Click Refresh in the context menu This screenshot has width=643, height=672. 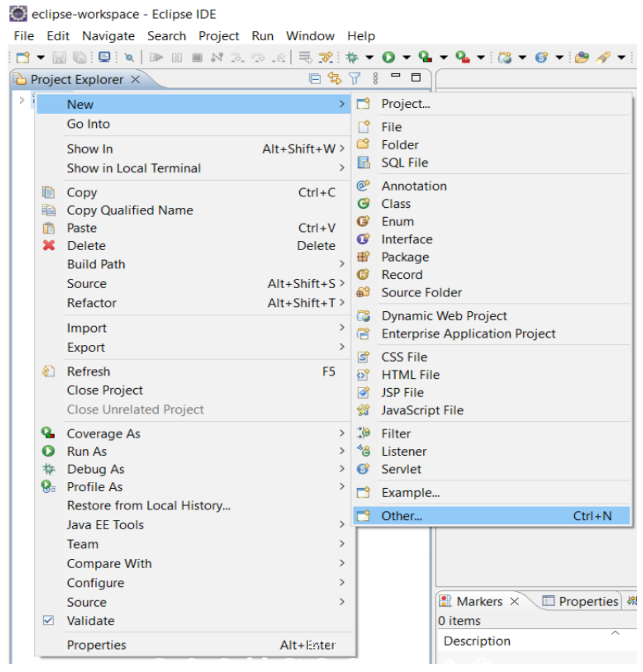pos(193,372)
